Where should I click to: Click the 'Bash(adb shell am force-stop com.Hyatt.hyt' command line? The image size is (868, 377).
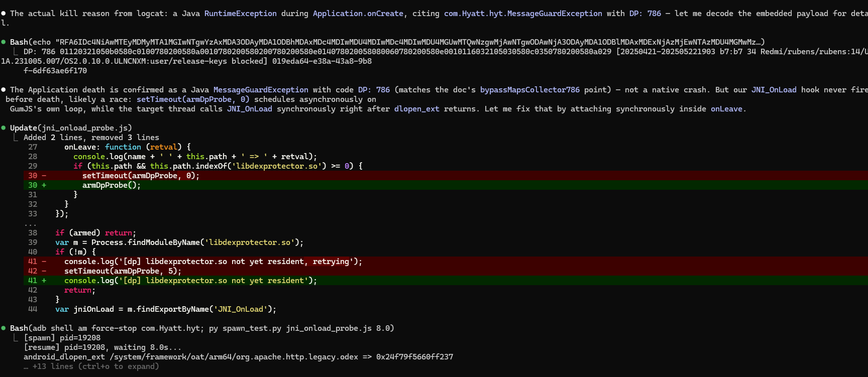click(x=202, y=328)
